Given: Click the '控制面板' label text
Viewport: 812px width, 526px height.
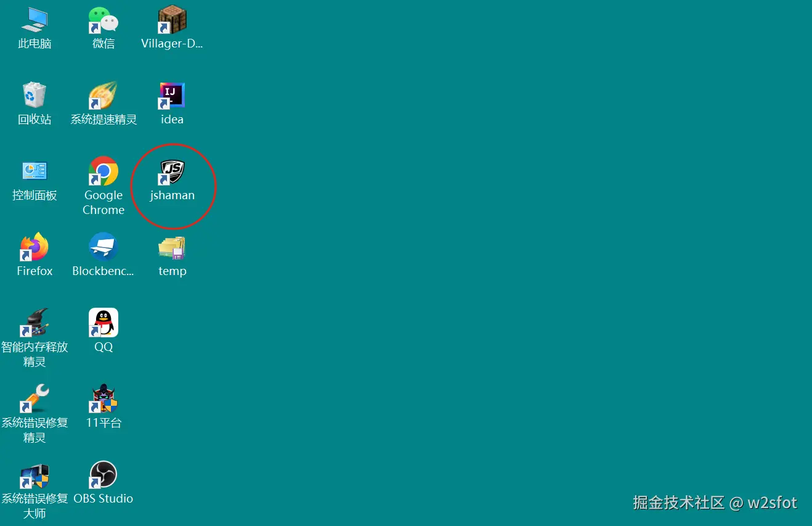Looking at the screenshot, I should (35, 195).
